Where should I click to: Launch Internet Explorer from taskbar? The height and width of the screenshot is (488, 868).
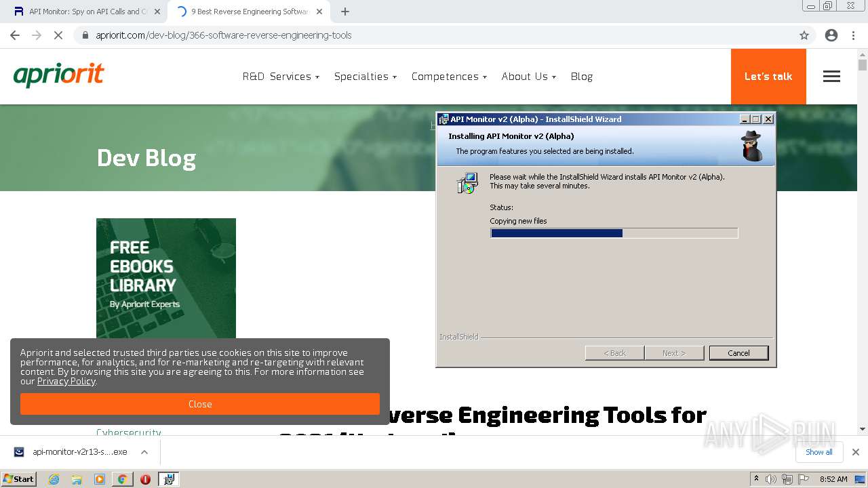54,479
